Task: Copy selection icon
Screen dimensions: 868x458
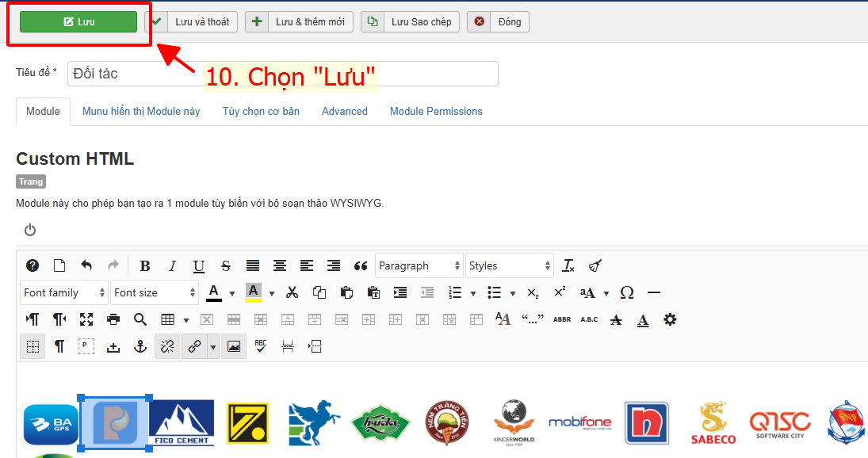Action: [x=319, y=292]
